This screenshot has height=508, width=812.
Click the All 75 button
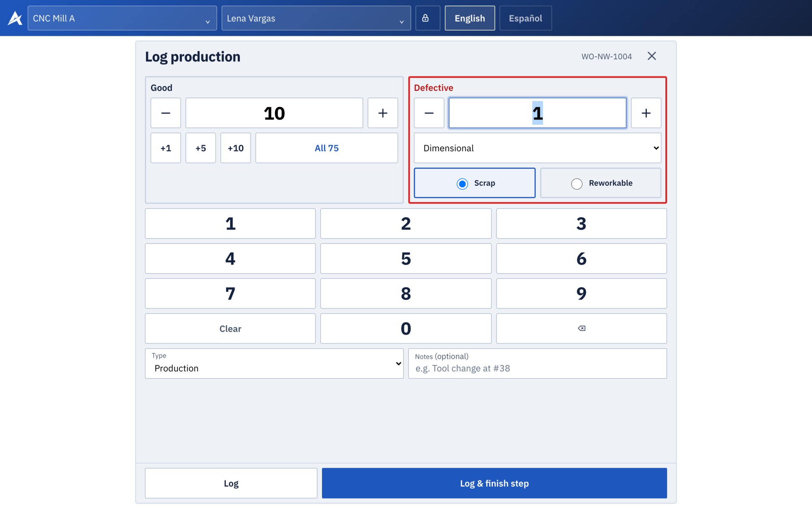click(x=326, y=148)
